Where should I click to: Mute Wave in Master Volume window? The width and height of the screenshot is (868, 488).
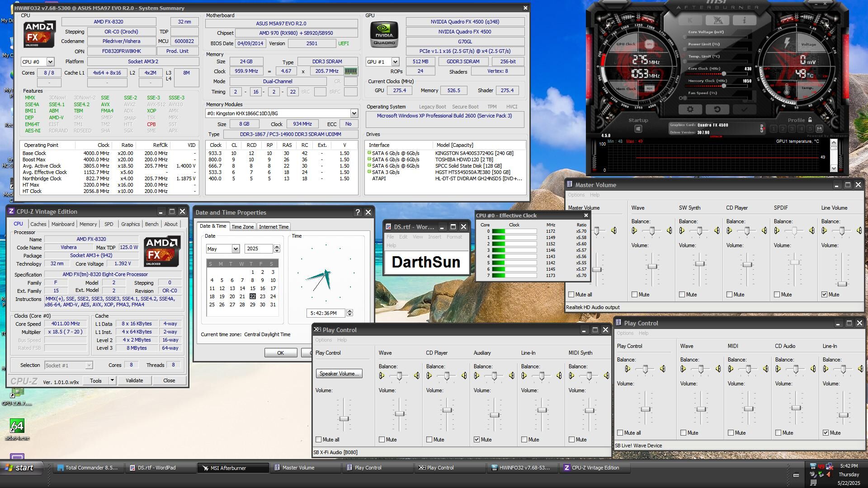[x=635, y=295]
